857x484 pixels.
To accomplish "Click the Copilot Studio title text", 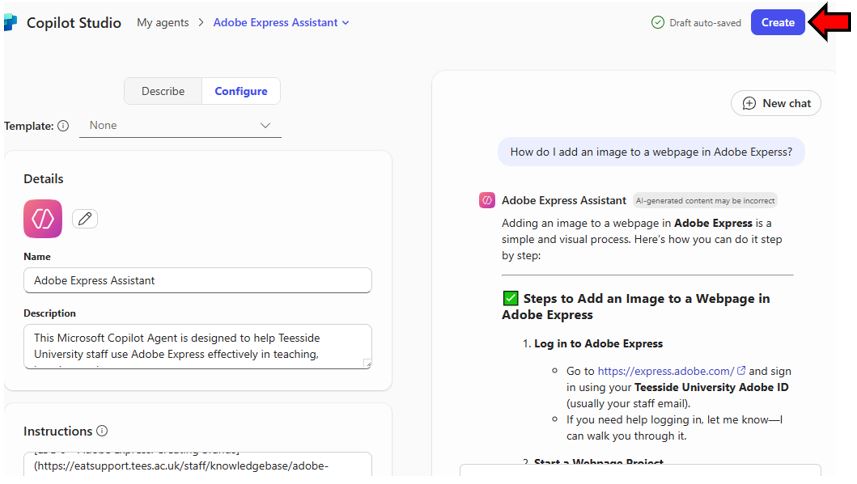I will 74,23.
